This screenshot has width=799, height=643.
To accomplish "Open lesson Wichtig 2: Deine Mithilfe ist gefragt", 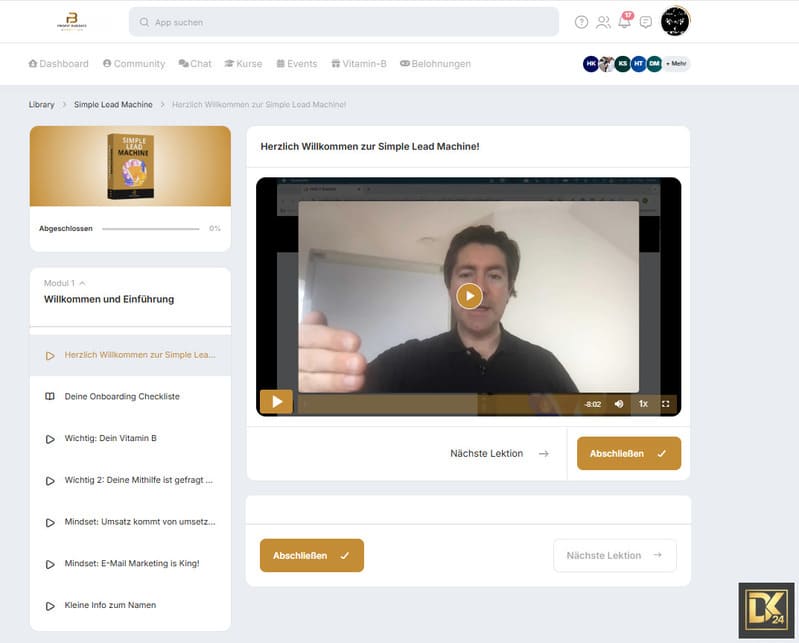I will [130, 480].
